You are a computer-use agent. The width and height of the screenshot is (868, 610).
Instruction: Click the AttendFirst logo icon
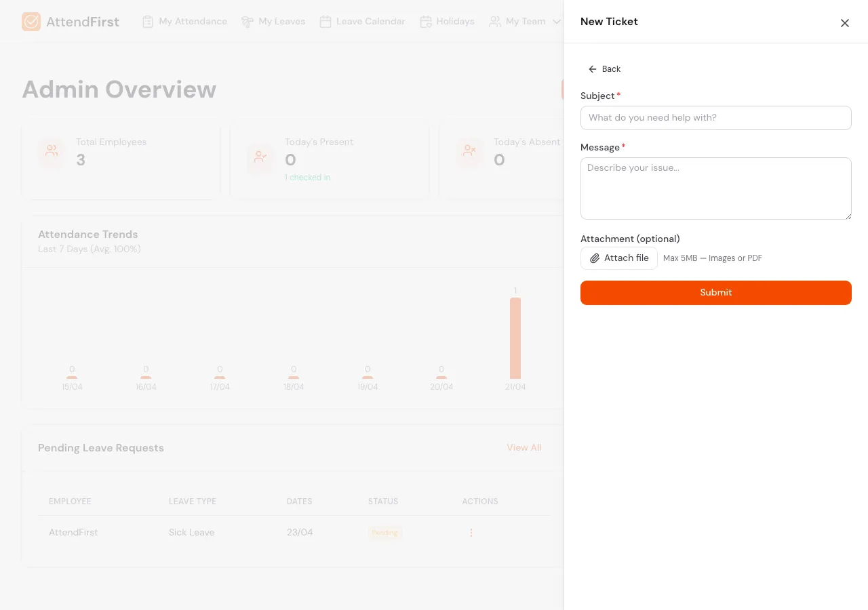click(x=31, y=21)
